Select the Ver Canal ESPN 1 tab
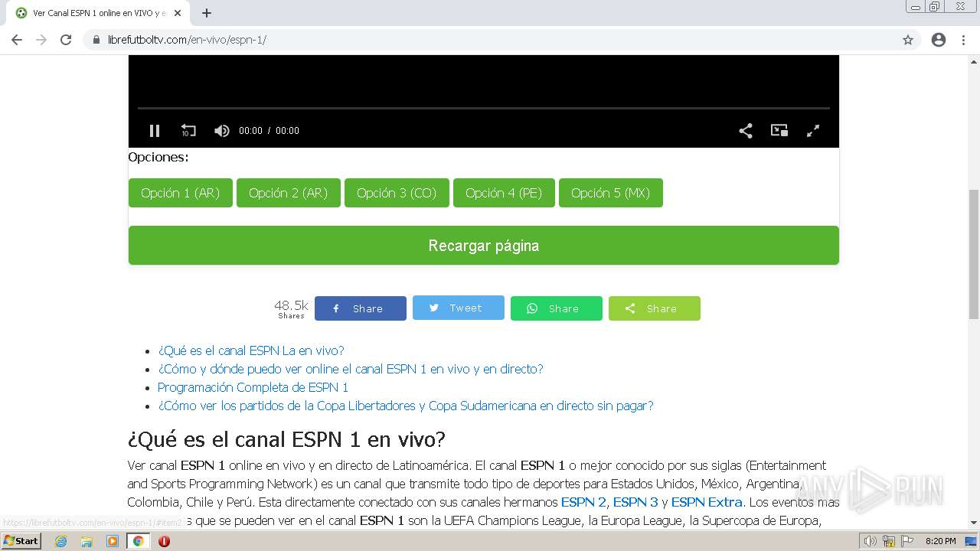 coord(98,13)
